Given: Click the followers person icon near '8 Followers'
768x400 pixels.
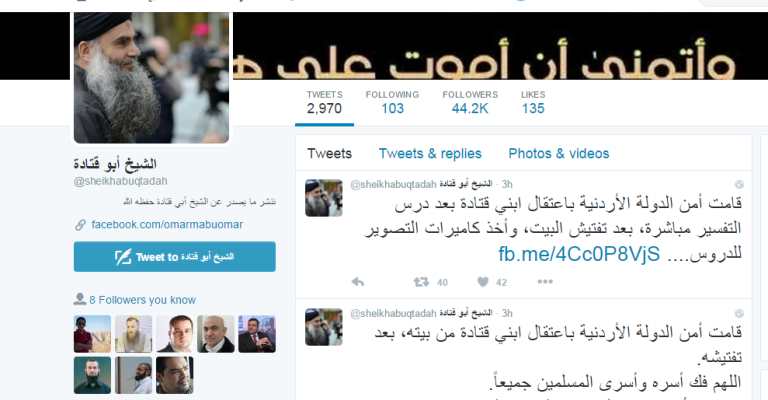Looking at the screenshot, I should click(x=80, y=299).
